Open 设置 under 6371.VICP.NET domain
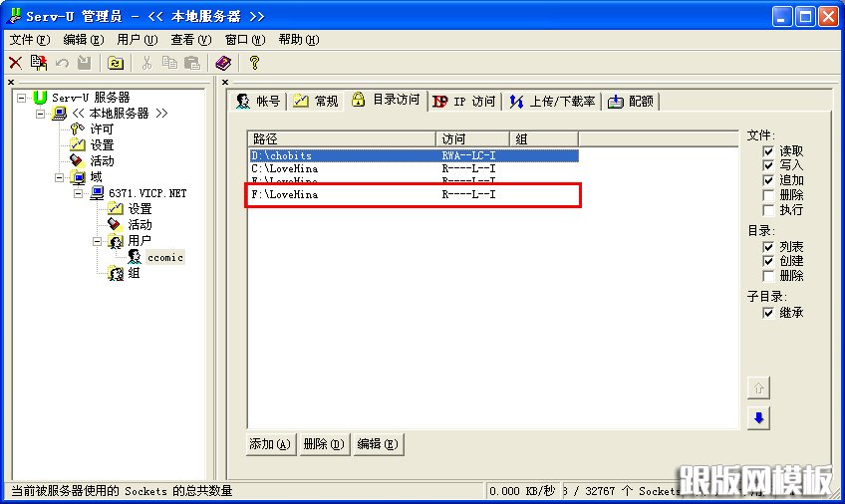This screenshot has width=845, height=504. pos(140,209)
